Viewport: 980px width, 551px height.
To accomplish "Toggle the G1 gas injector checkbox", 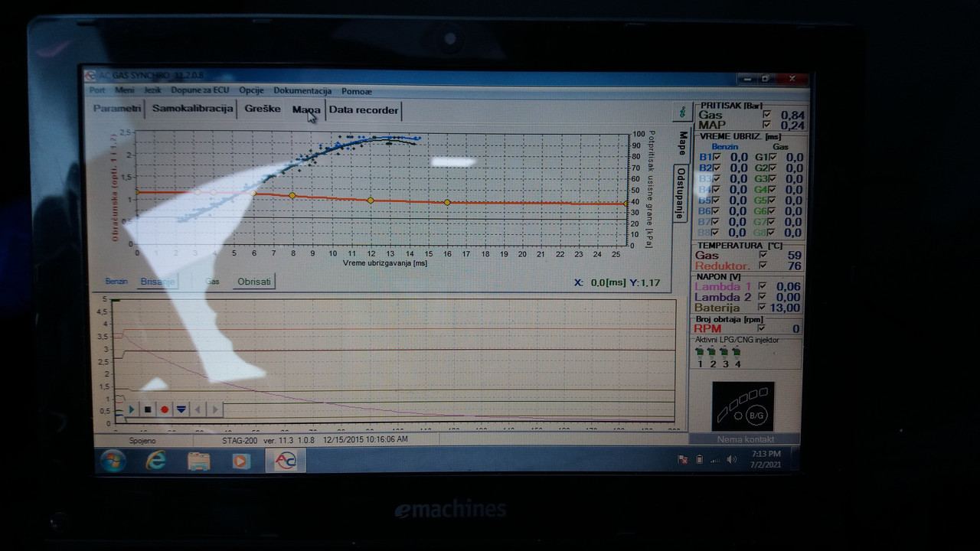I will coord(773,157).
